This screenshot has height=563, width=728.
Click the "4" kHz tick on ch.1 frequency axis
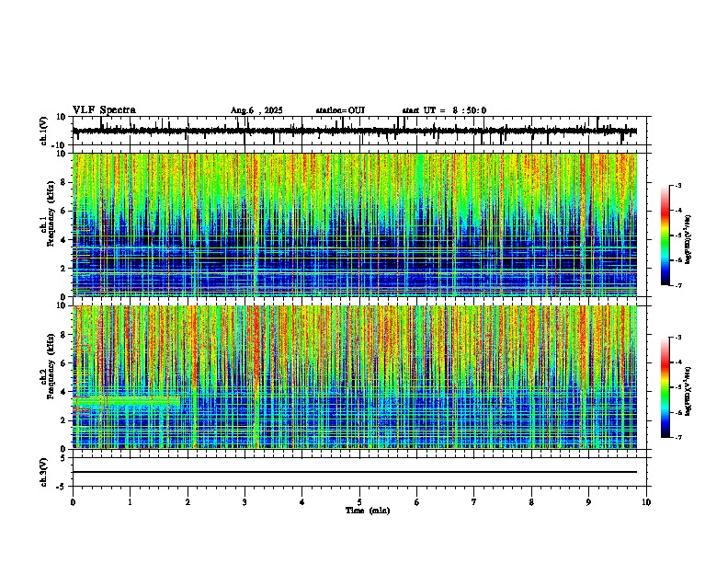click(64, 240)
